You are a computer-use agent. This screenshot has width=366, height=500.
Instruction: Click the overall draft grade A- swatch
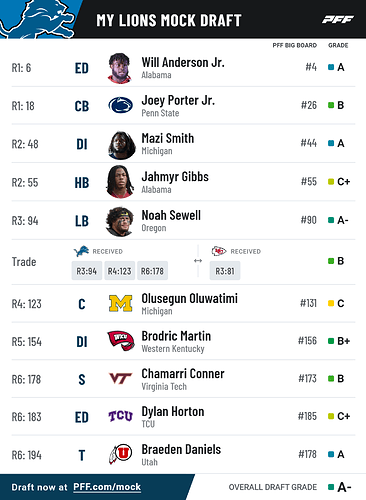click(331, 487)
